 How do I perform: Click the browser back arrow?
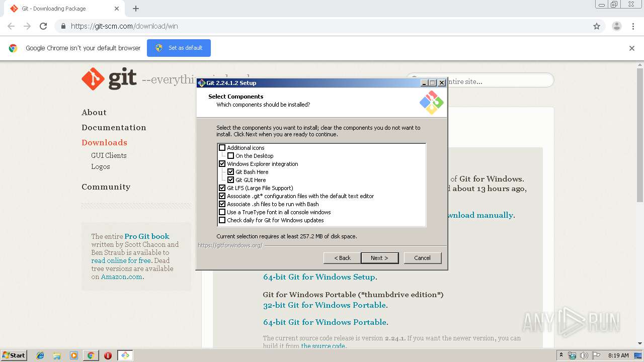[11, 26]
